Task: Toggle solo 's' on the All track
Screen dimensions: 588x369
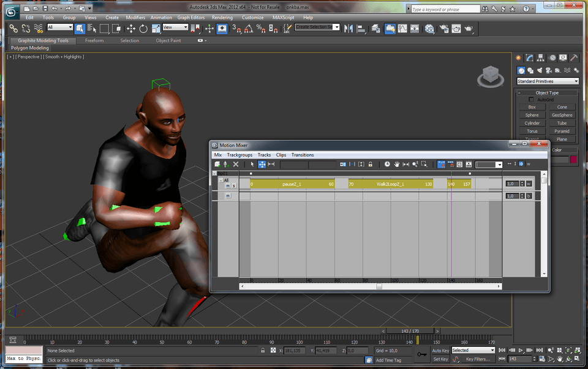Action: (x=233, y=185)
